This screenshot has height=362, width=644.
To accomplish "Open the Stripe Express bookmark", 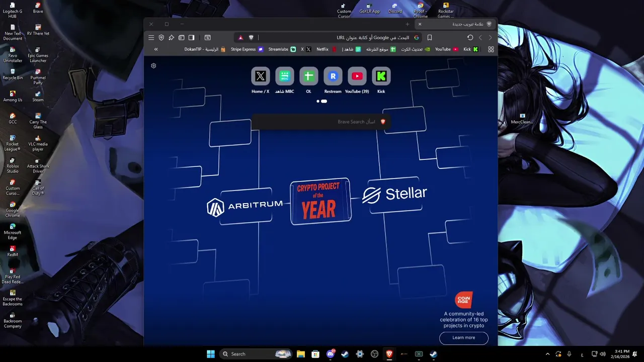I will (247, 49).
